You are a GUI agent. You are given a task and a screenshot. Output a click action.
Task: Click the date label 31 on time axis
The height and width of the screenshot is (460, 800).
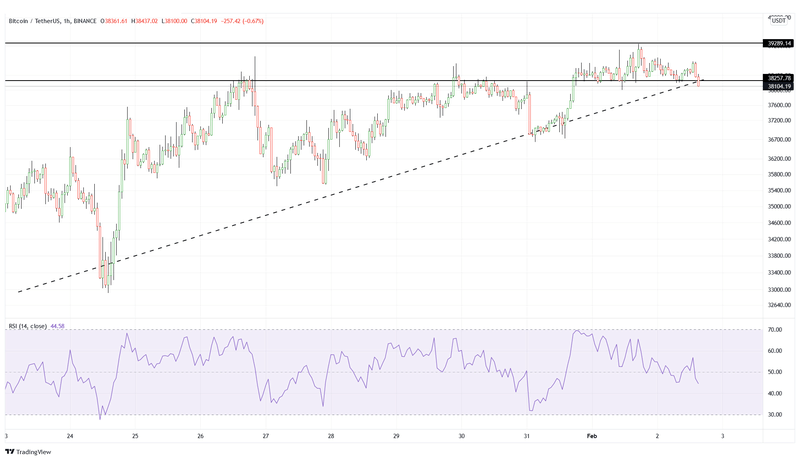[527, 436]
